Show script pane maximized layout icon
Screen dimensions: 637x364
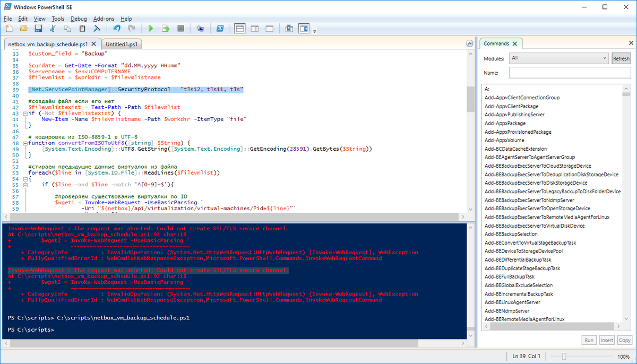click(269, 29)
